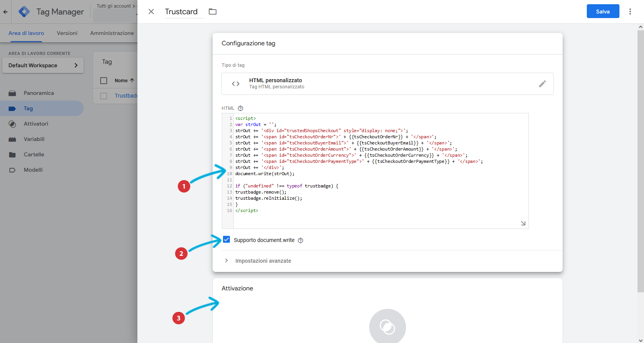This screenshot has width=644, height=343.
Task: Open help icon beside Supporto document.write
Action: (x=301, y=240)
